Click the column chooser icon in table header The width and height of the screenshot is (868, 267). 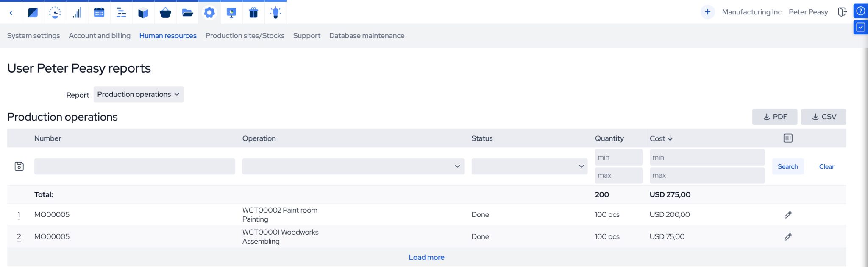point(787,138)
